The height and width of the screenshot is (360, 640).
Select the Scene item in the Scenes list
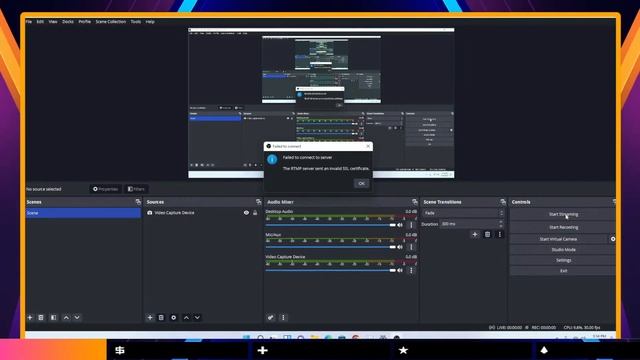[83, 213]
